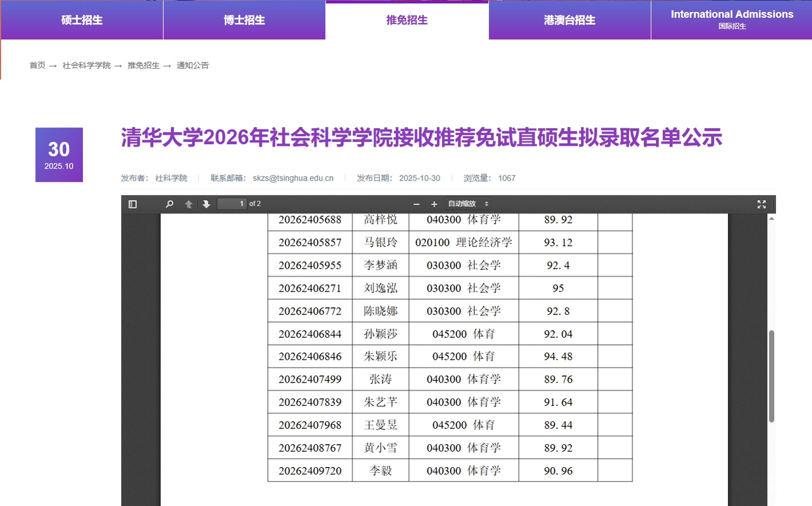Go to 首页 via breadcrumb
This screenshot has width=812, height=506.
(x=37, y=66)
